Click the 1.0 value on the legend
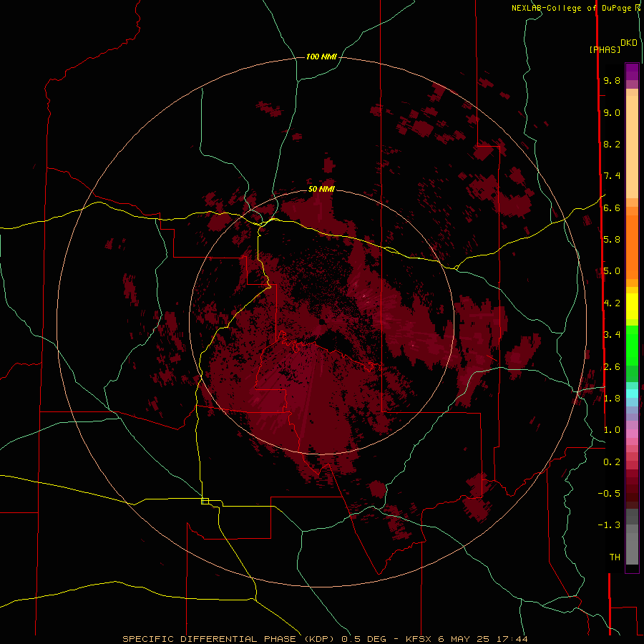Screen dimensions: 644x644 pos(612,430)
